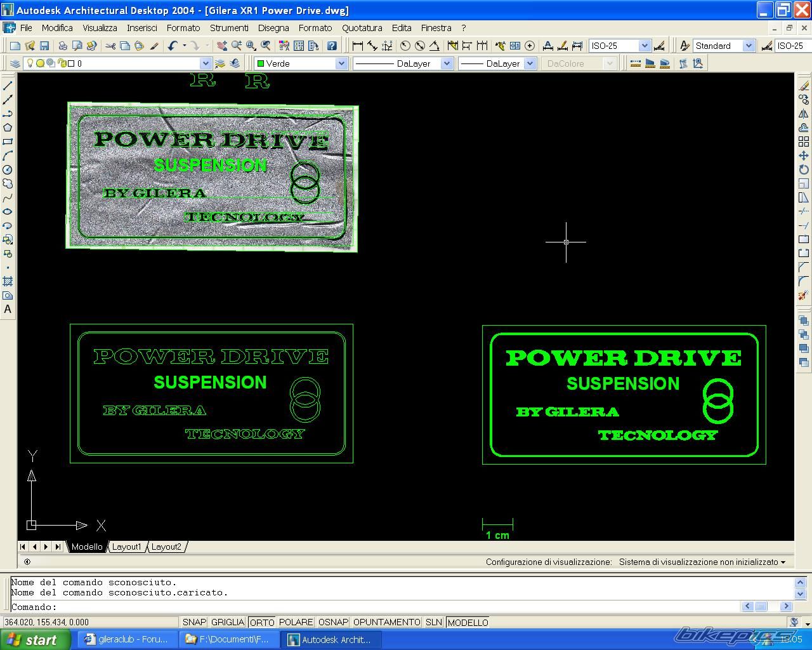Select the Angular Dimension tool
This screenshot has height=650, width=812.
coord(435,46)
